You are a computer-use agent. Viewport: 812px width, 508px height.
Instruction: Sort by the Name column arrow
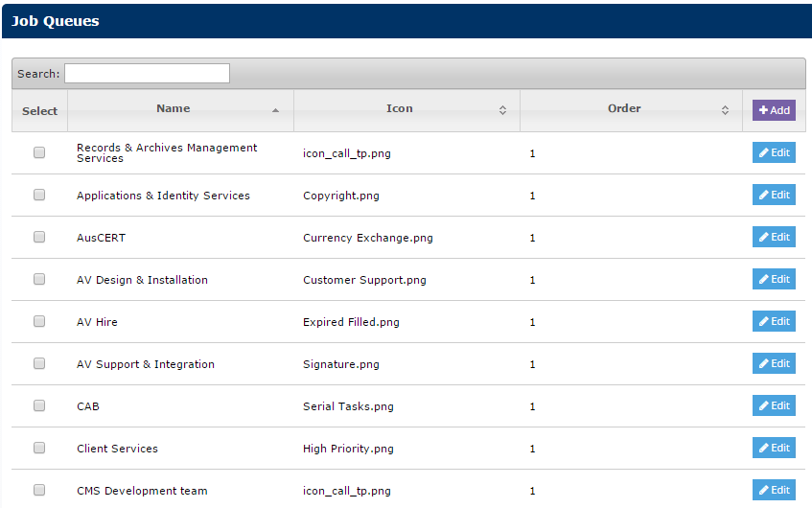click(x=275, y=110)
